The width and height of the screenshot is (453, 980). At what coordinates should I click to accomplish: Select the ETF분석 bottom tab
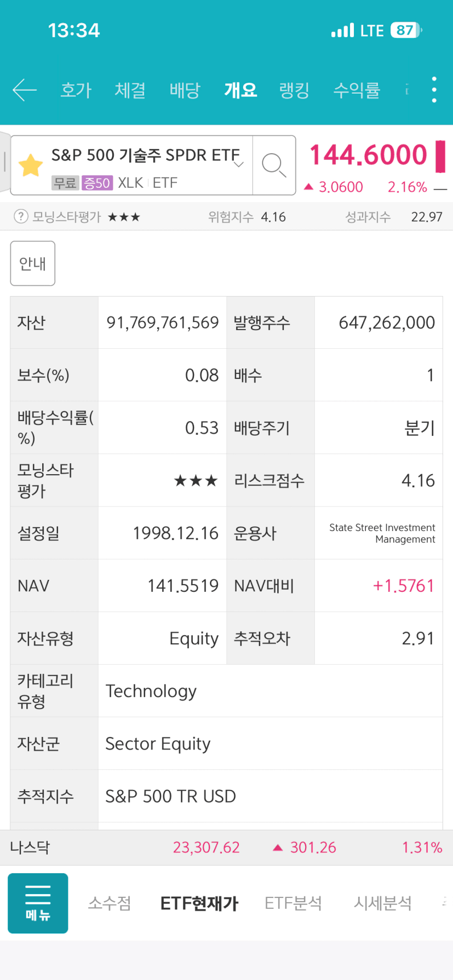point(293,903)
